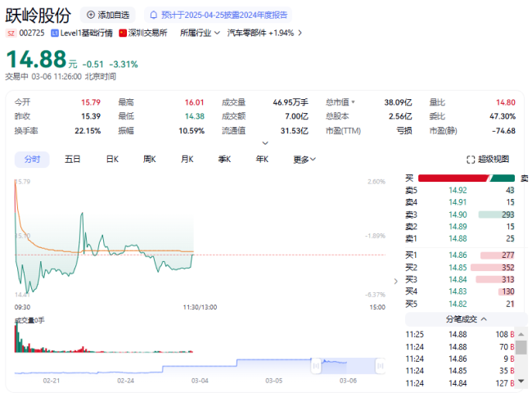Click the stock name 跃岭股份
The height and width of the screenshot is (402, 532).
click(38, 16)
